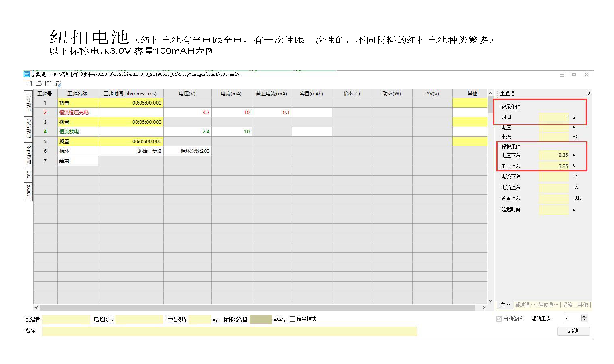This screenshot has height=364, width=614.
Task: Select step 2 恒流恒压充电 name cell
Action: [x=78, y=113]
